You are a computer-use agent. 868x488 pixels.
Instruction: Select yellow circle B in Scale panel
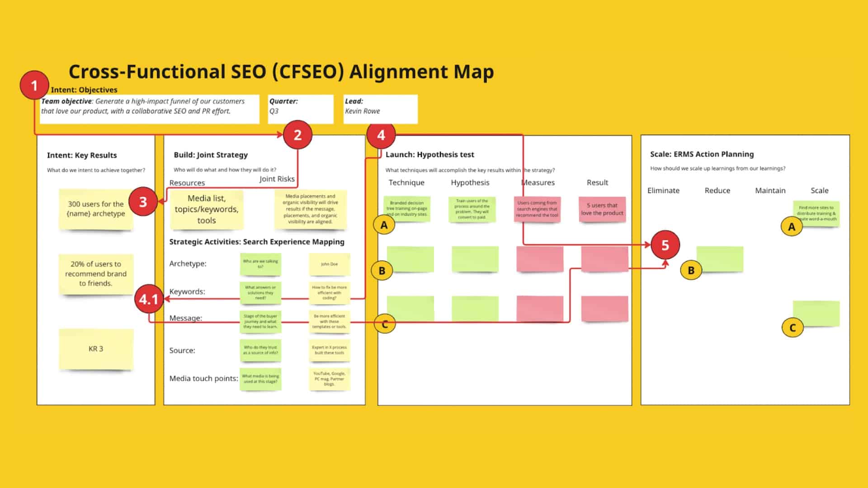coord(691,270)
